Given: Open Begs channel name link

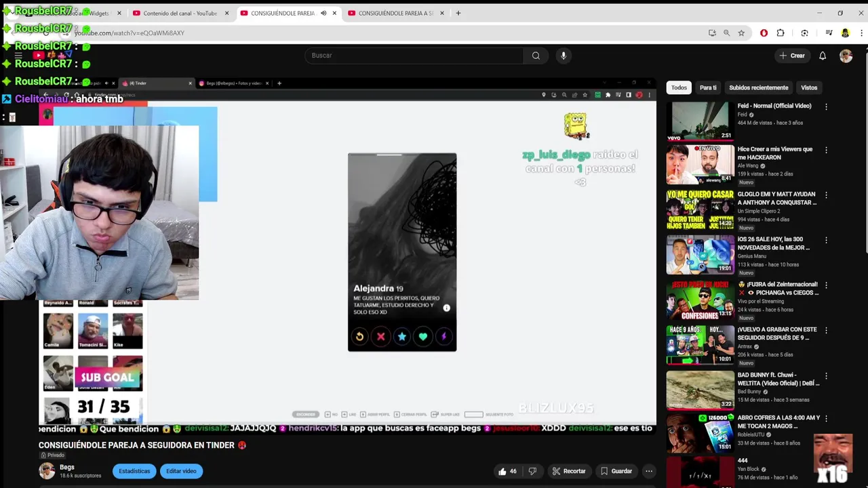Looking at the screenshot, I should click(x=66, y=467).
